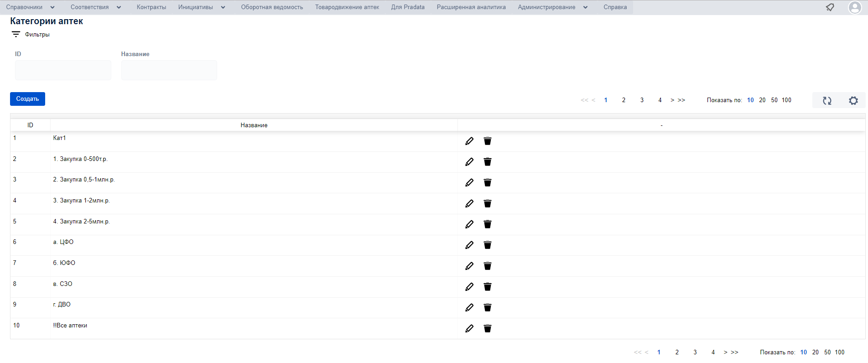Expand the Соответствия menu
The image size is (868, 363).
96,7
